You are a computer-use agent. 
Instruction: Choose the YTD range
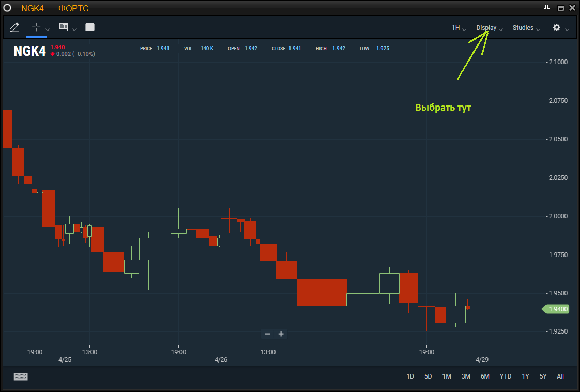(505, 376)
